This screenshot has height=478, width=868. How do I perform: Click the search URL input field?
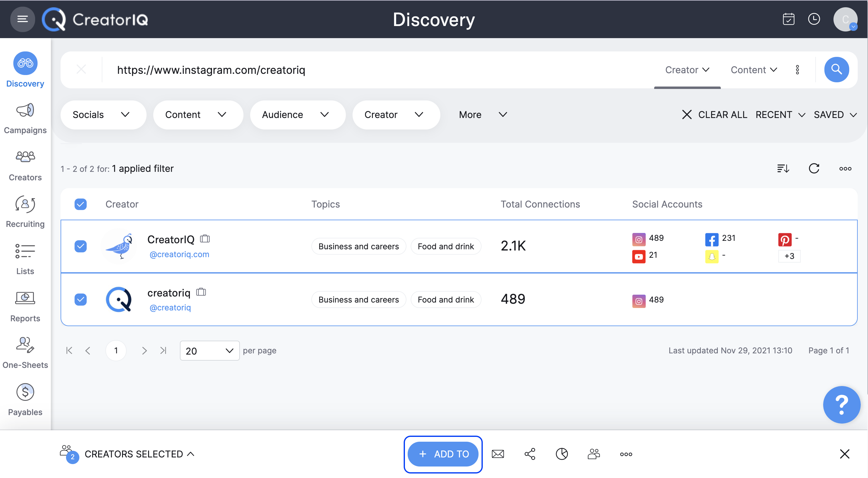[371, 70]
